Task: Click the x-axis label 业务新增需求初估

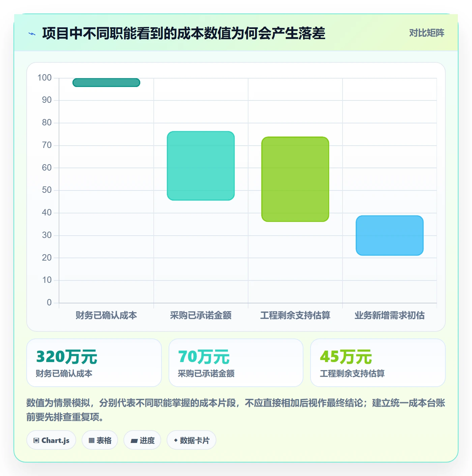Action: (x=389, y=316)
